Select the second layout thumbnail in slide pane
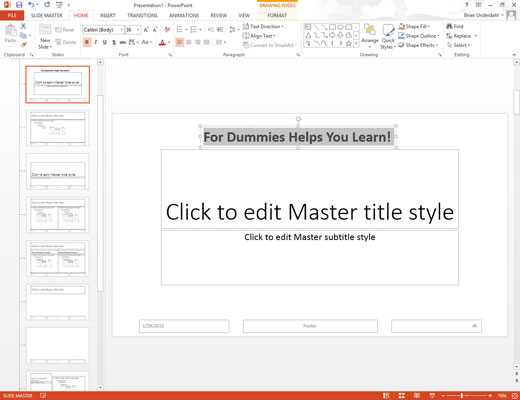 click(58, 128)
